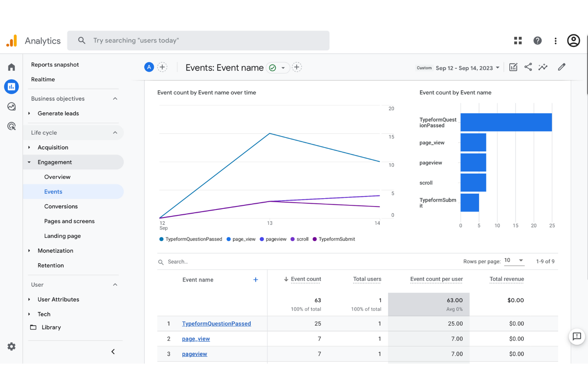Click the All Users segment badge A
Viewport: 588px width, 392px height.
[x=149, y=67]
